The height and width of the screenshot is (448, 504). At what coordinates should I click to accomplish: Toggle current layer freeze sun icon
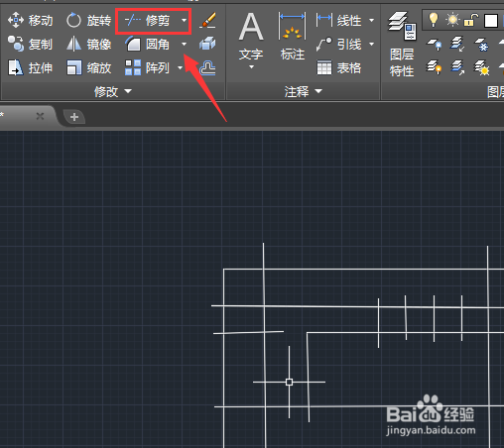click(x=452, y=20)
